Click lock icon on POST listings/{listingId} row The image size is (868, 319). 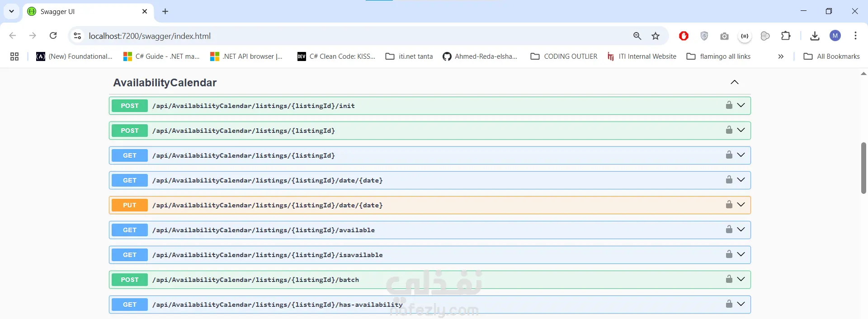coord(729,130)
